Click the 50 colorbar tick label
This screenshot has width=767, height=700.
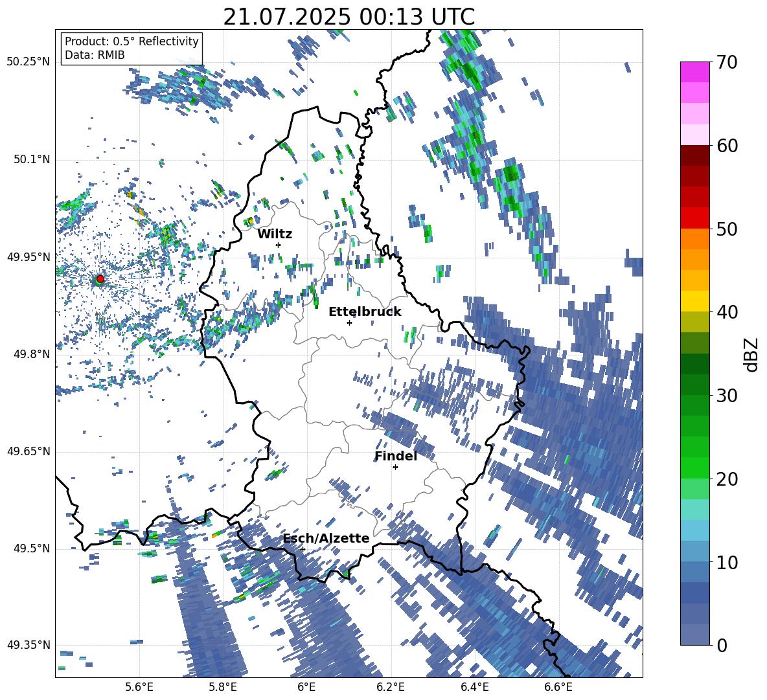point(727,229)
